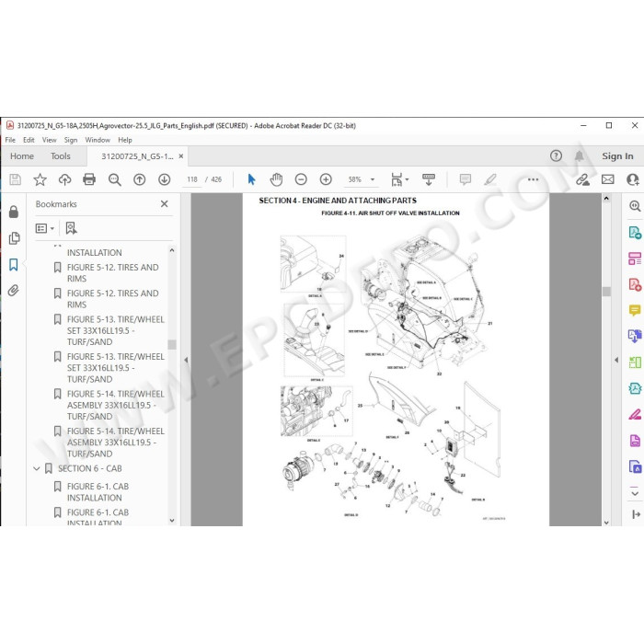Collapse the left navigation pane arrow

186,360
